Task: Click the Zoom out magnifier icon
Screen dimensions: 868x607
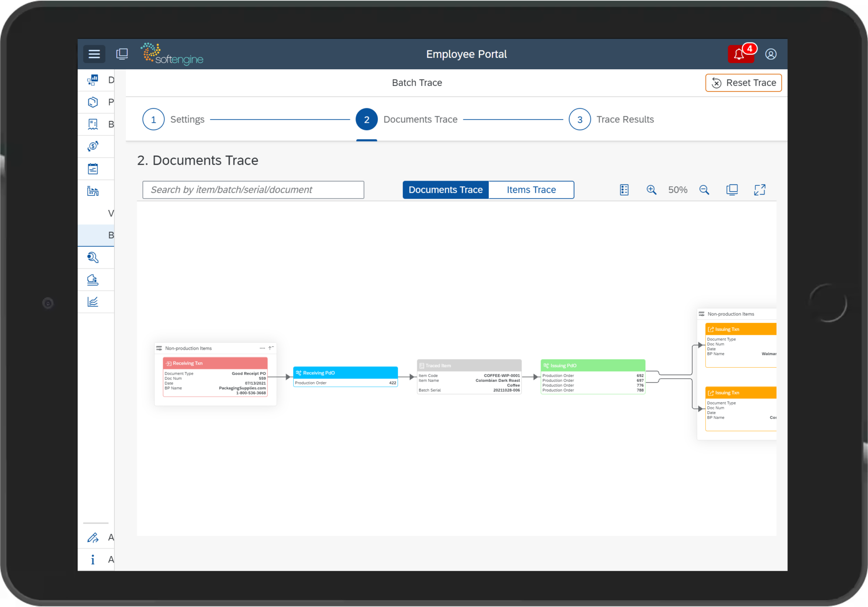Action: click(x=704, y=189)
